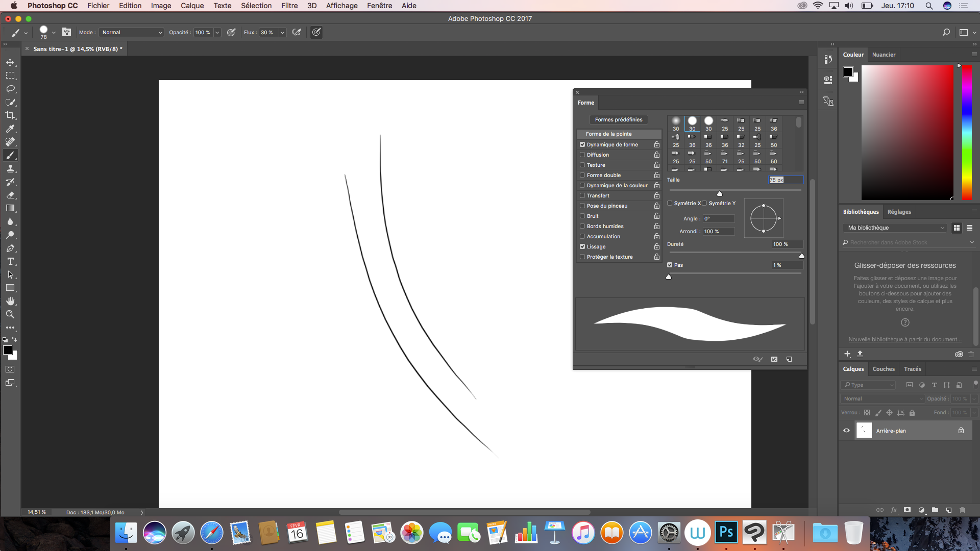Toggle the Symétrie X checkbox
Image resolution: width=980 pixels, height=551 pixels.
pyautogui.click(x=670, y=203)
